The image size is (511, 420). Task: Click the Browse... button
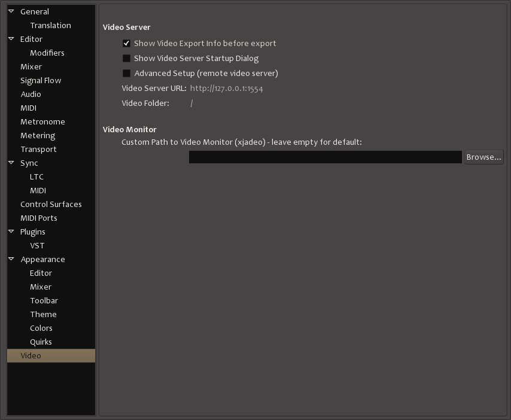click(483, 157)
